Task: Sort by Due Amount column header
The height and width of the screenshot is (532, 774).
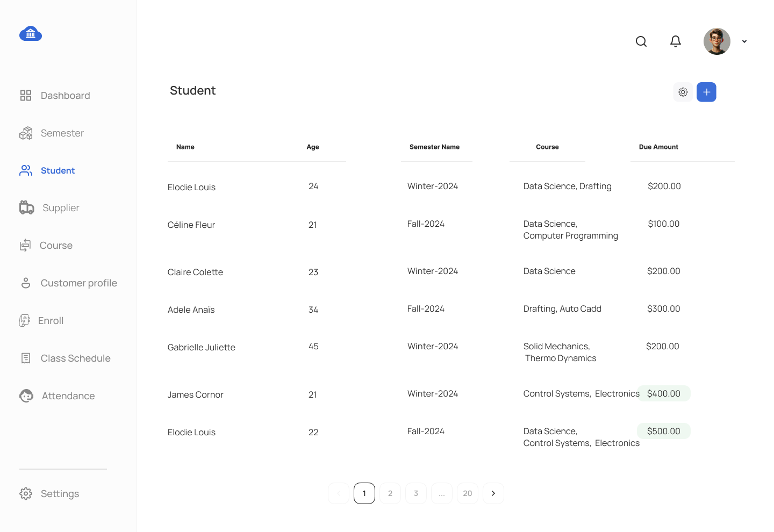Action: click(658, 147)
